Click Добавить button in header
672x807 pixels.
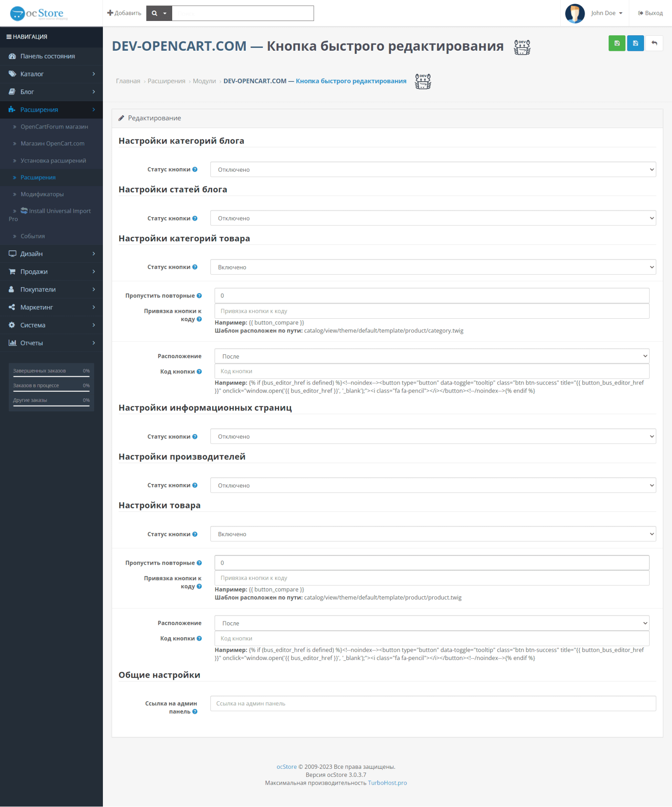pyautogui.click(x=124, y=13)
